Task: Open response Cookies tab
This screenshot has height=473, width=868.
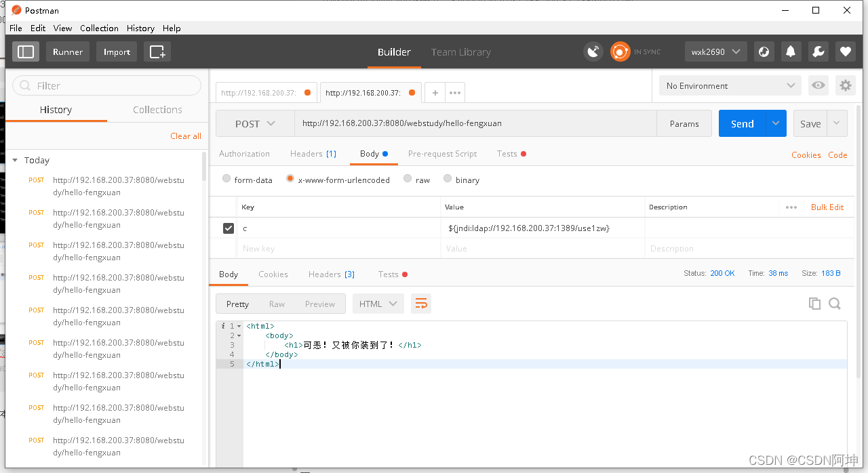Action: (x=273, y=274)
